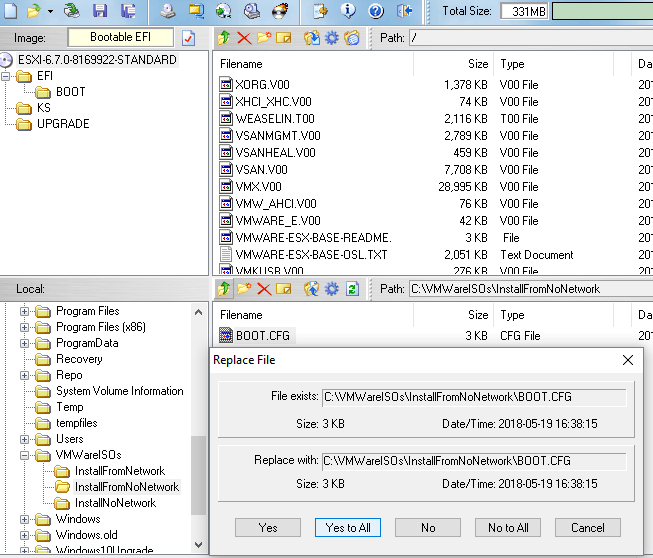This screenshot has width=653, height=558.
Task: Collapse the VMWareISOs folder node
Action: 24,455
